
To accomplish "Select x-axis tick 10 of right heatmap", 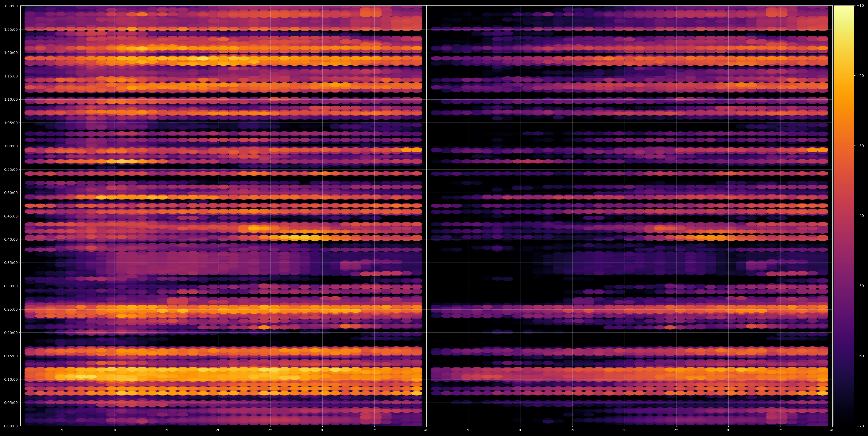I will click(x=520, y=430).
